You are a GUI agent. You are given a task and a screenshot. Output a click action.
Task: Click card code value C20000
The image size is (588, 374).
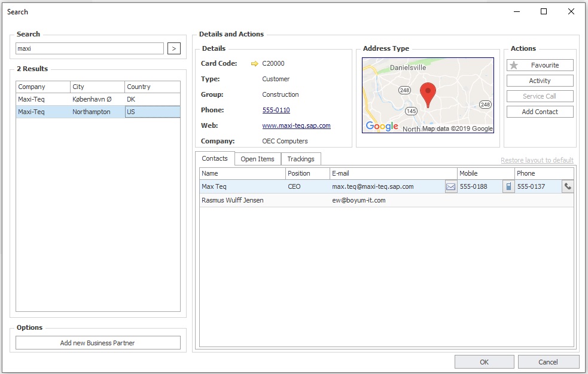click(273, 64)
